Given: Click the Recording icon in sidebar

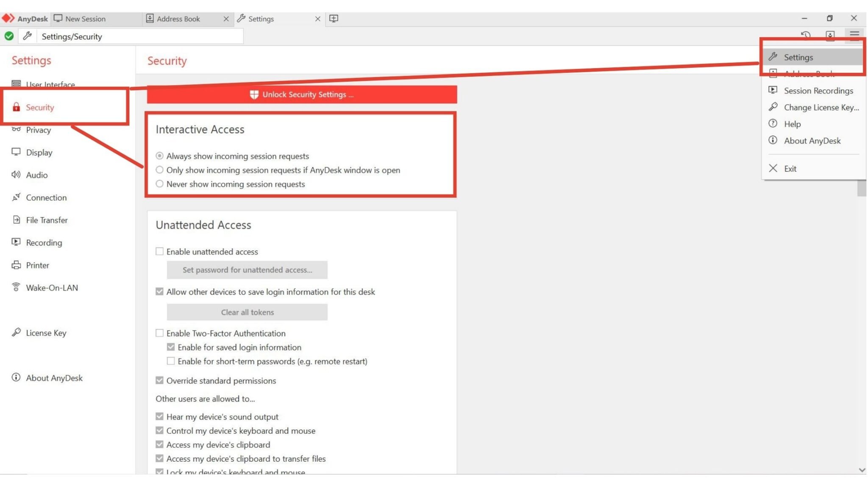Looking at the screenshot, I should pyautogui.click(x=16, y=242).
